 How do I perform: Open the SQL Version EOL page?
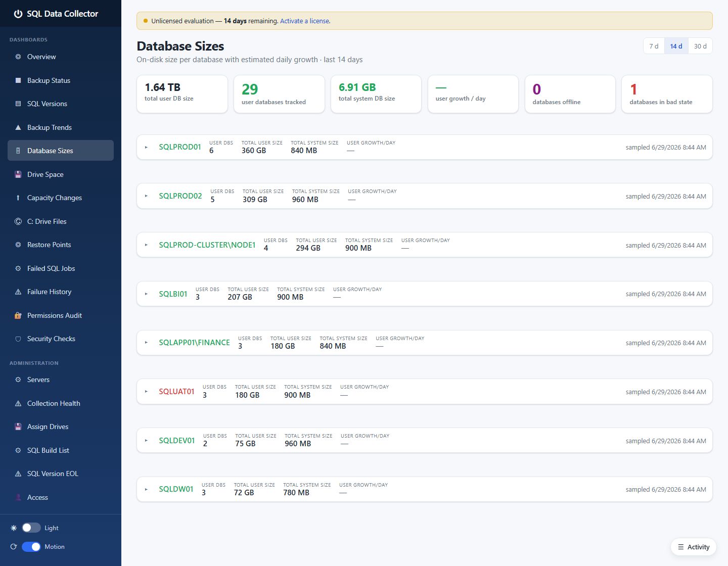[x=61, y=474]
